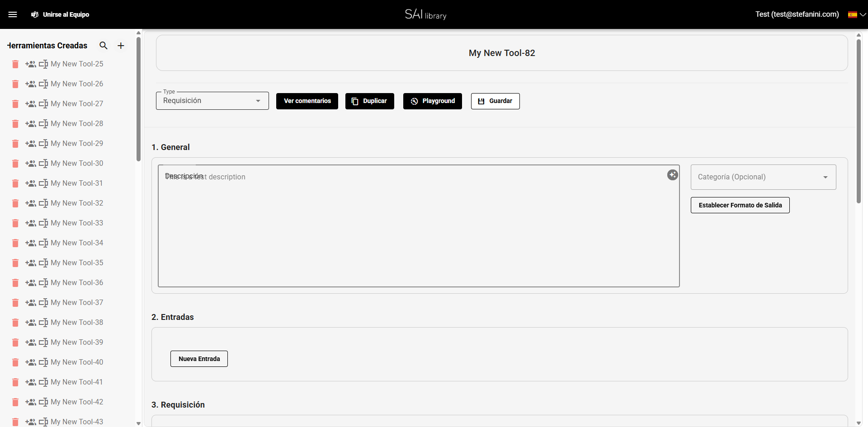Add a new tool with plus icon
The image size is (868, 427).
click(x=121, y=46)
